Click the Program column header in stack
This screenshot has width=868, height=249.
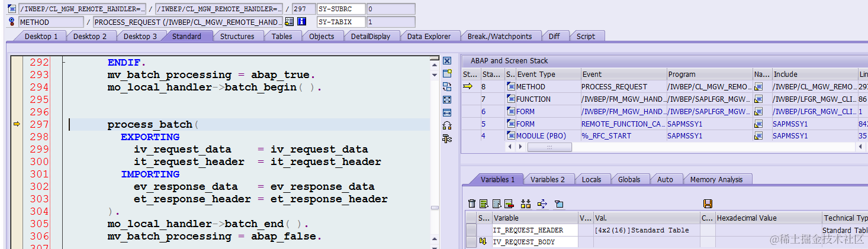(x=709, y=75)
